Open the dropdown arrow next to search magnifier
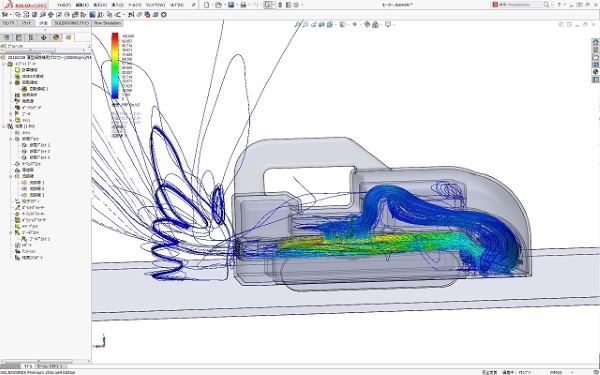 tap(551, 5)
